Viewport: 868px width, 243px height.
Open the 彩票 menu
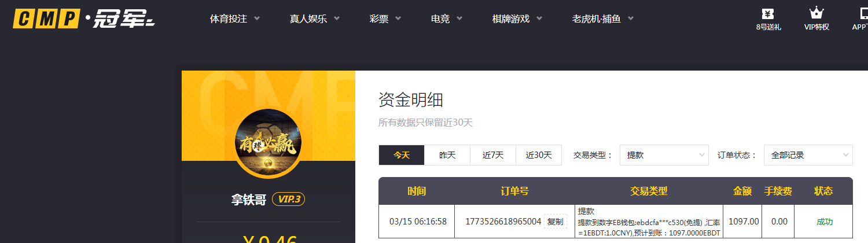(x=378, y=19)
